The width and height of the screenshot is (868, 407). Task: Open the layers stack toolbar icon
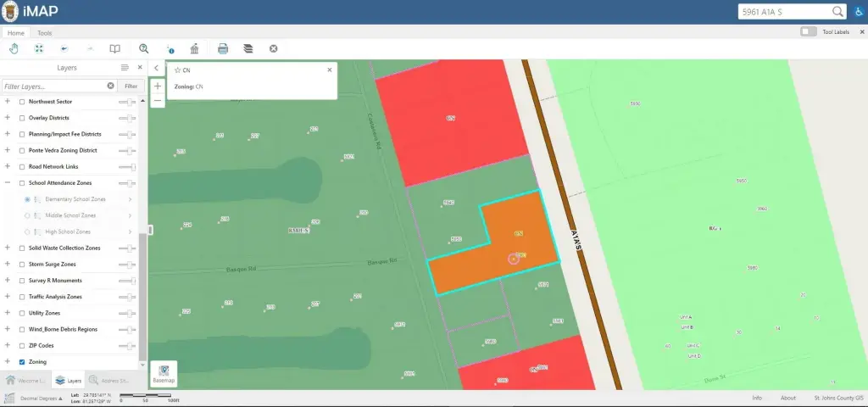[x=248, y=48]
